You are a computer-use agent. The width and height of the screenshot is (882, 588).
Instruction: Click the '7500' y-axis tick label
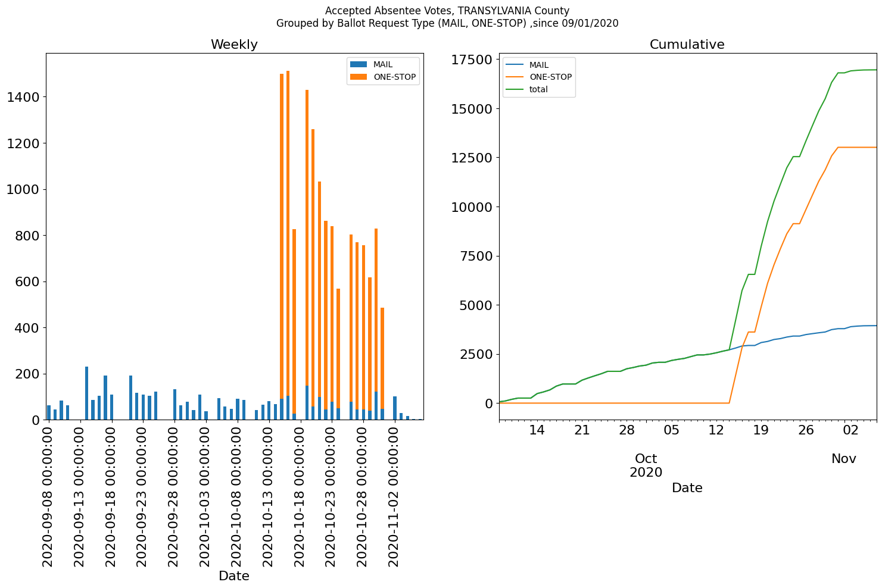(476, 256)
